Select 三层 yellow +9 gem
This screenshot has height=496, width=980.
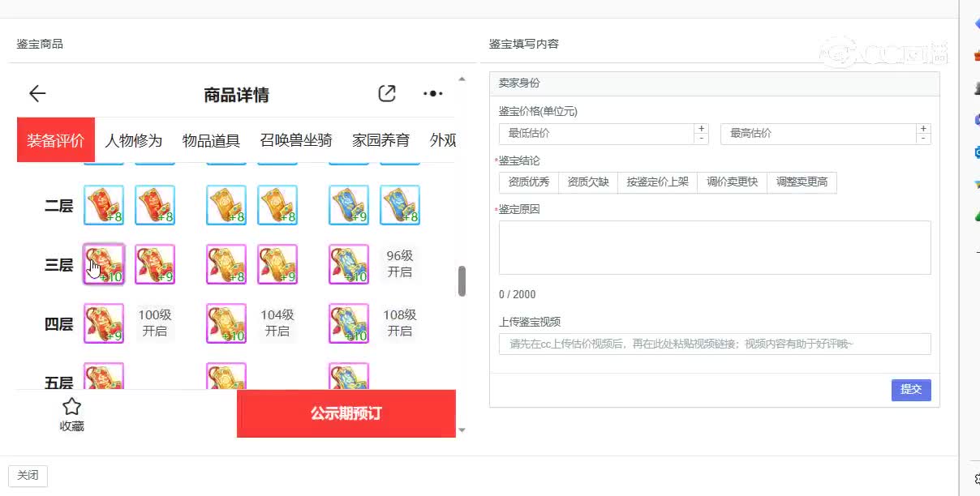[x=277, y=264]
